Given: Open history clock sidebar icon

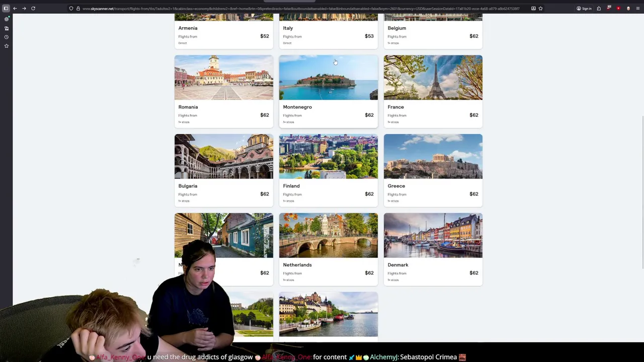Looking at the screenshot, I should tap(7, 37).
